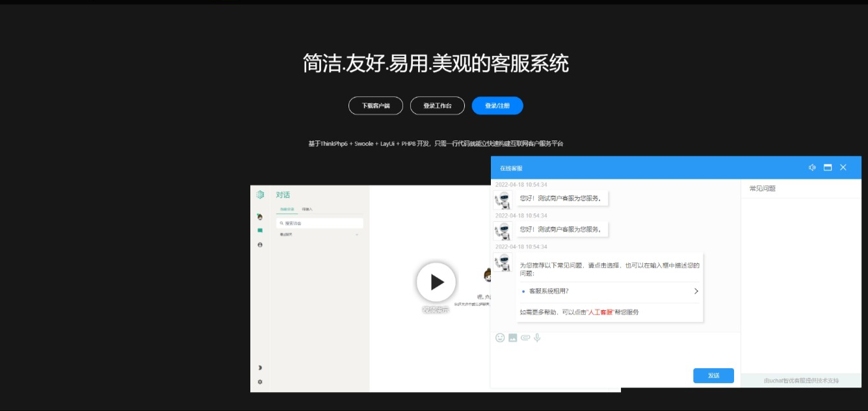This screenshot has width=868, height=411.
Task: Click the red 人工客服 link
Action: click(600, 312)
